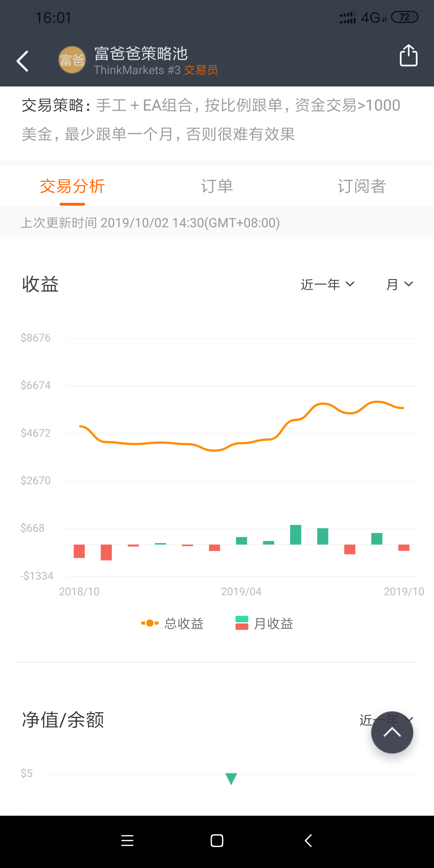The height and width of the screenshot is (868, 434).
Task: Open the 富爸 profile avatar
Action: coord(72,60)
